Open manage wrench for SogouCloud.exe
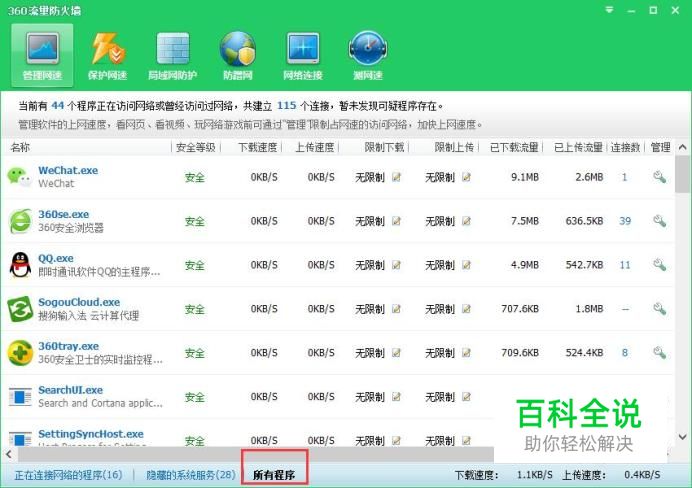Image resolution: width=692 pixels, height=488 pixels. 659,309
